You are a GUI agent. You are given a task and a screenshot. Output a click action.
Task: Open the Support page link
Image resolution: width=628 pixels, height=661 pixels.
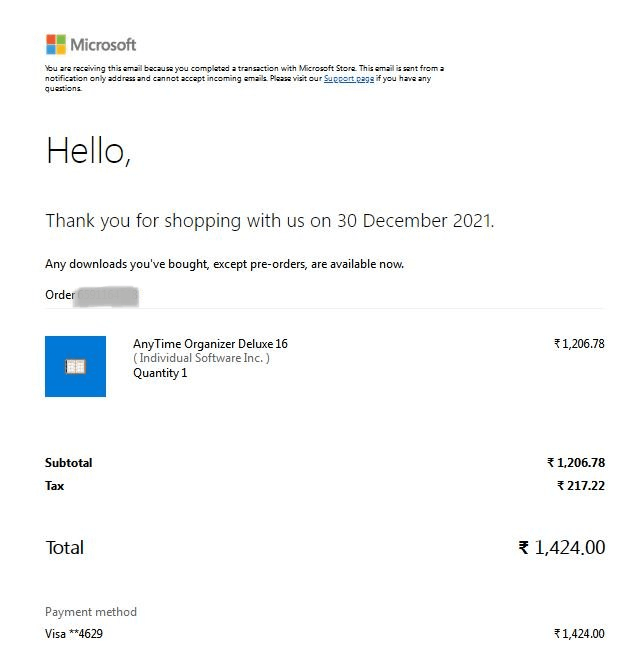click(349, 78)
